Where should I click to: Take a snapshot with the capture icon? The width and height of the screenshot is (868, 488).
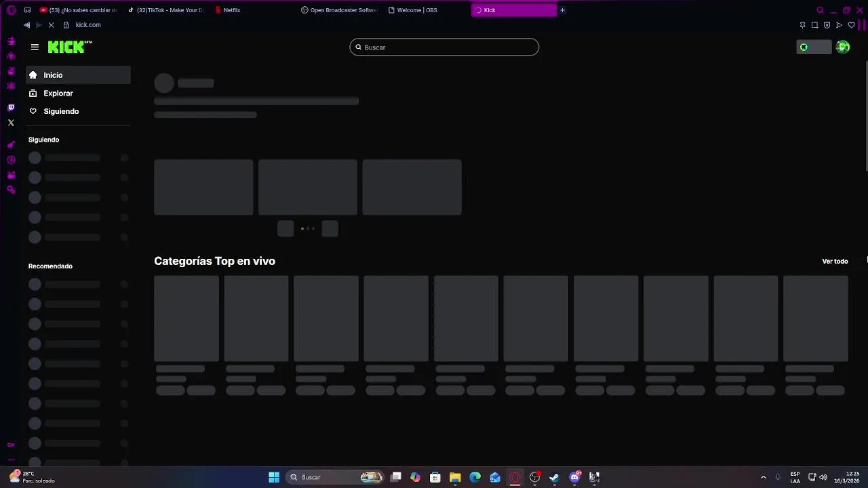click(814, 25)
